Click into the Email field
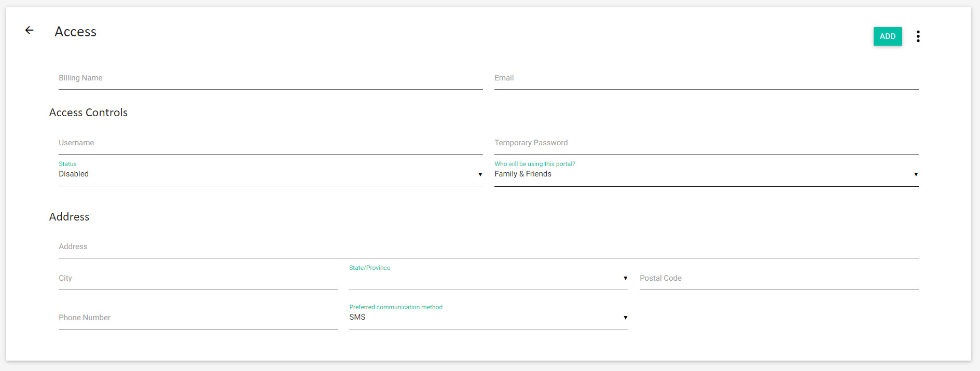This screenshot has height=371, width=980. [706, 78]
